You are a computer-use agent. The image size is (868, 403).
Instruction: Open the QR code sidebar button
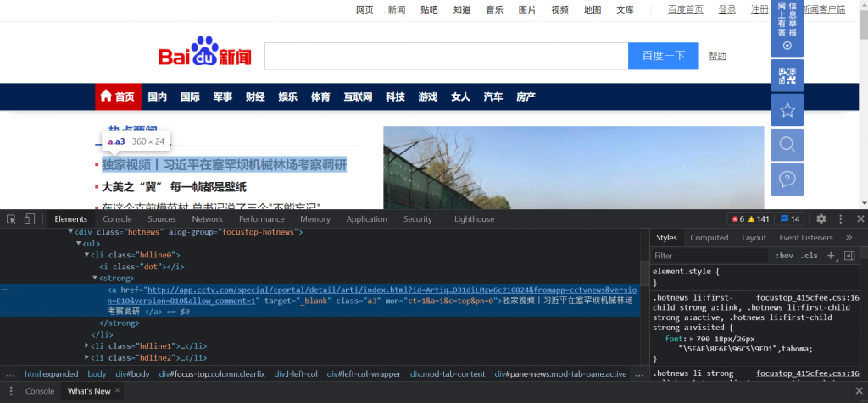tap(787, 75)
